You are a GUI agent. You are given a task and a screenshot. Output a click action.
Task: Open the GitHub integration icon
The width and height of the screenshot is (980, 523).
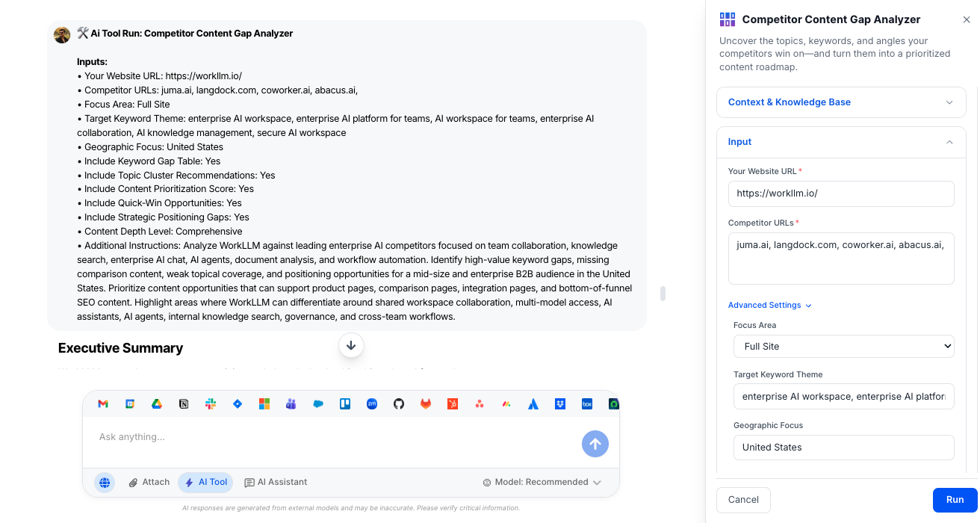(x=399, y=403)
